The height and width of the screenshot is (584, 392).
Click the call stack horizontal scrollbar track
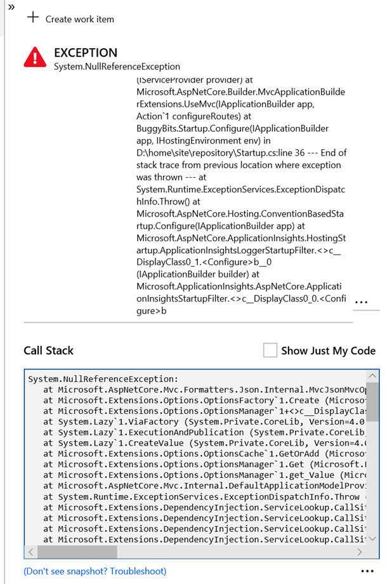(x=190, y=552)
